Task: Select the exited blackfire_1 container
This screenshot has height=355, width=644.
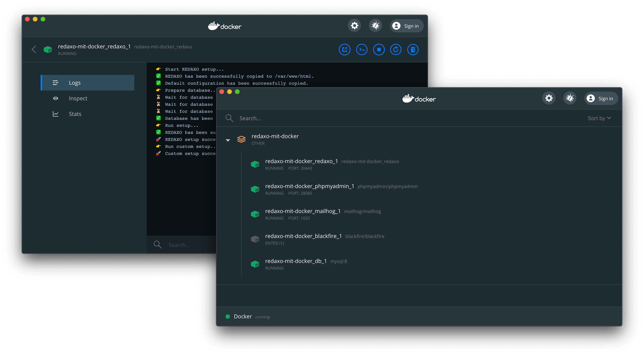Action: click(303, 236)
